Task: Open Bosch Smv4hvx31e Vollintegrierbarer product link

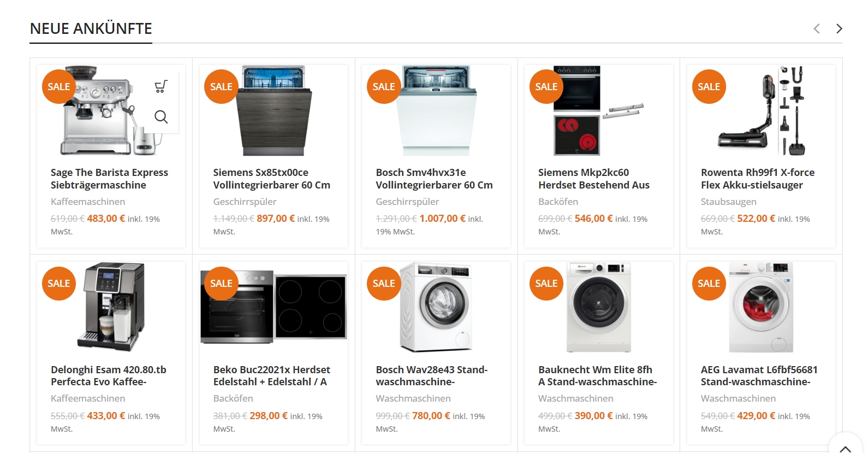Action: tap(434, 179)
